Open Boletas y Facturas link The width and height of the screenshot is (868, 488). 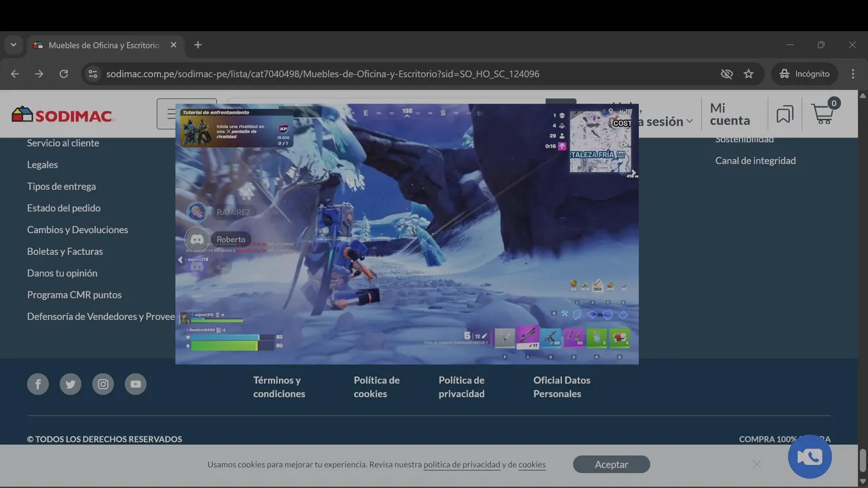click(x=65, y=251)
